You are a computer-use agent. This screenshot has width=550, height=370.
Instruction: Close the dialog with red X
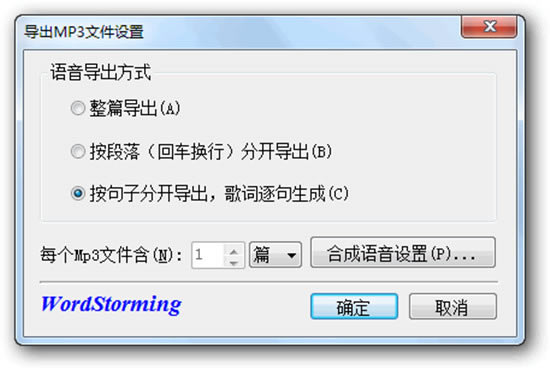(x=489, y=27)
